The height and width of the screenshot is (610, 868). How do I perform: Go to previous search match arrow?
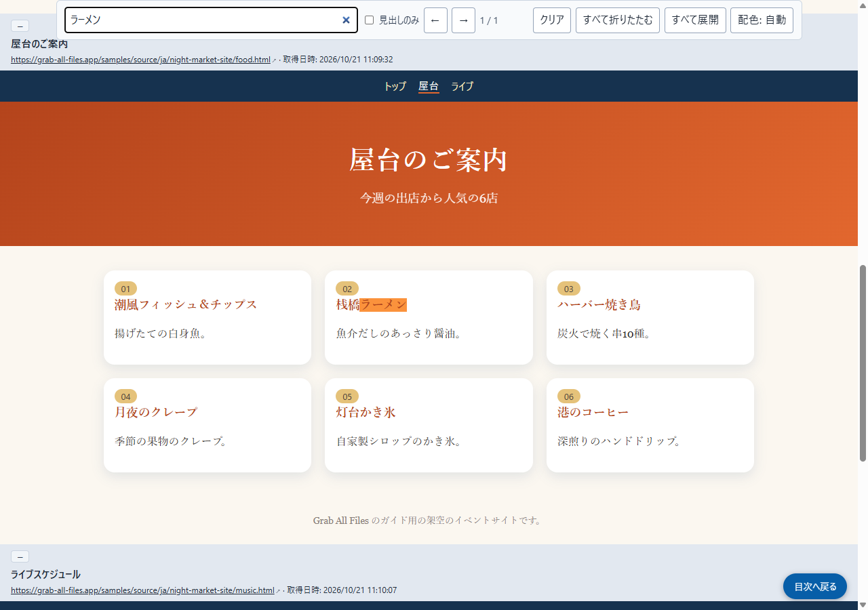tap(435, 20)
